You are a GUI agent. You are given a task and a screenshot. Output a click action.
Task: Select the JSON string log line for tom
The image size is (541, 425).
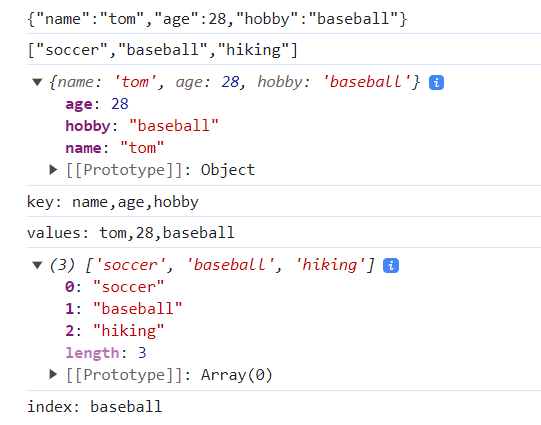coord(217,19)
